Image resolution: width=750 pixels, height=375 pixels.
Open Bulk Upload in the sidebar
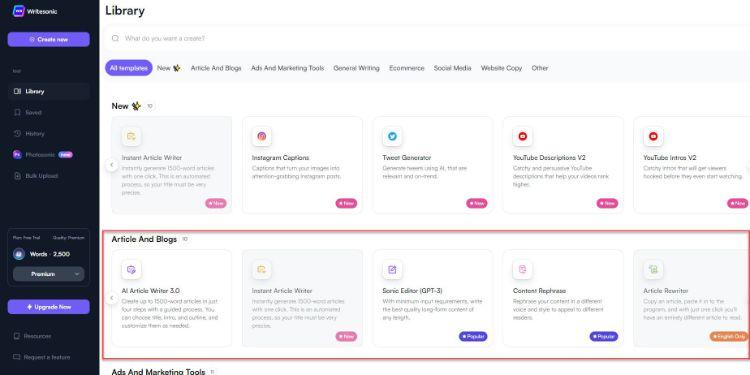[x=42, y=176]
